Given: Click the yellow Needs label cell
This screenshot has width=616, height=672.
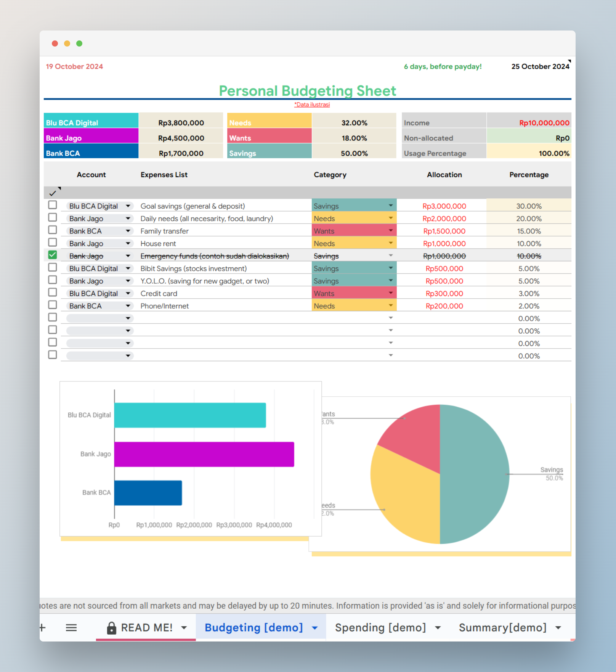Looking at the screenshot, I should [x=269, y=120].
